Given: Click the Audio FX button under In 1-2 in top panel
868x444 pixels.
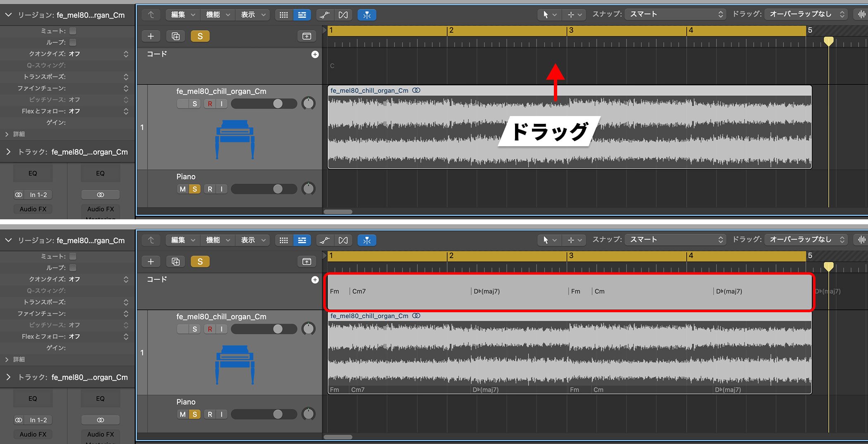Looking at the screenshot, I should [x=33, y=209].
